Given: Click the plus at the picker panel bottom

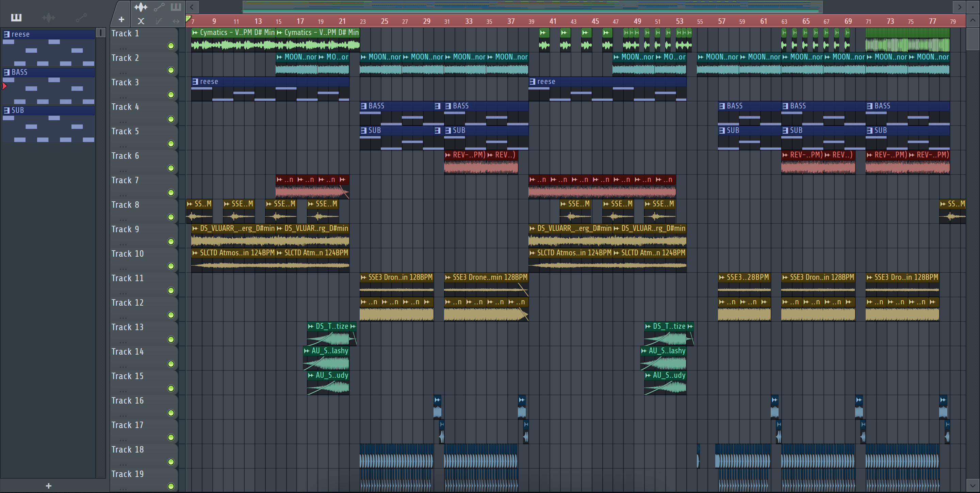Looking at the screenshot, I should 48,486.
